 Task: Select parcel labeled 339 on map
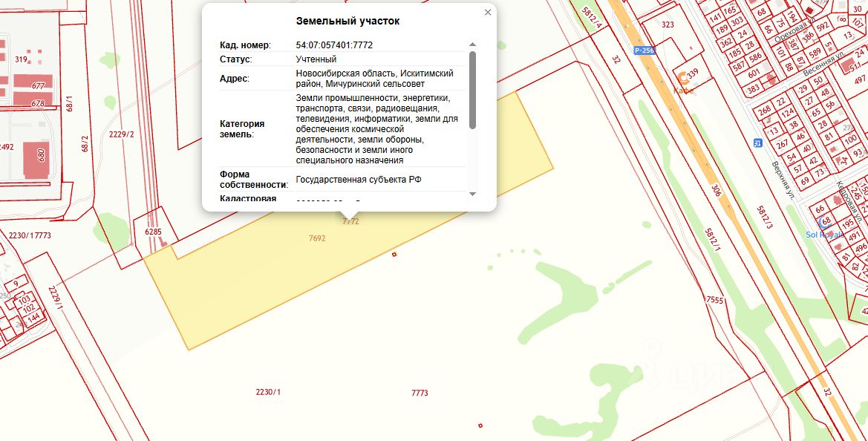coord(693,72)
